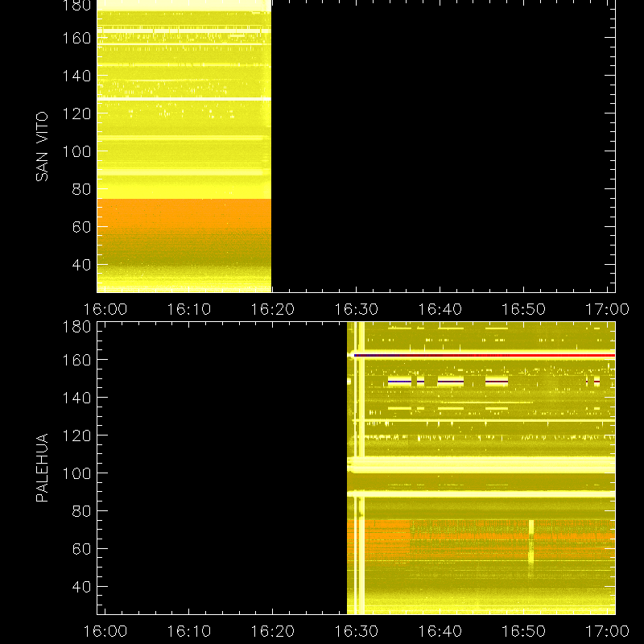Click the 40 frequency label of San Vito
Viewport: 644px width, 644px height.
[x=81, y=265]
